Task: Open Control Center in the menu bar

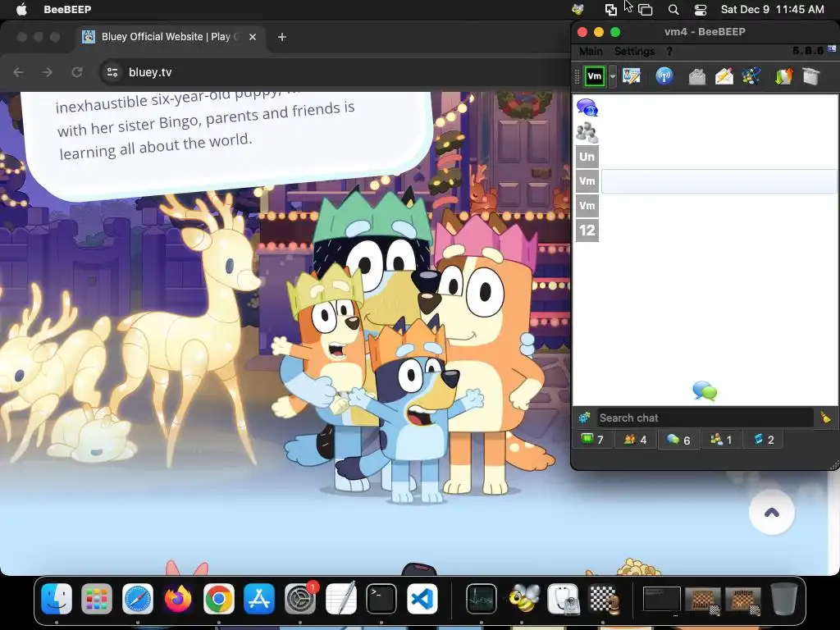Action: pos(701,10)
